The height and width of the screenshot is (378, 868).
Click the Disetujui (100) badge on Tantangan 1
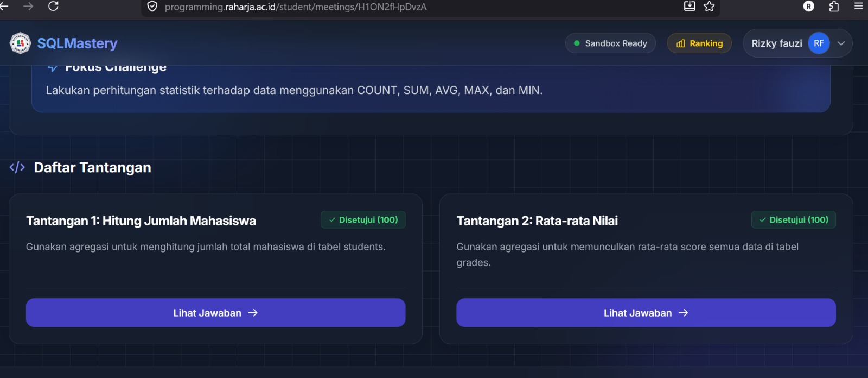(x=363, y=220)
